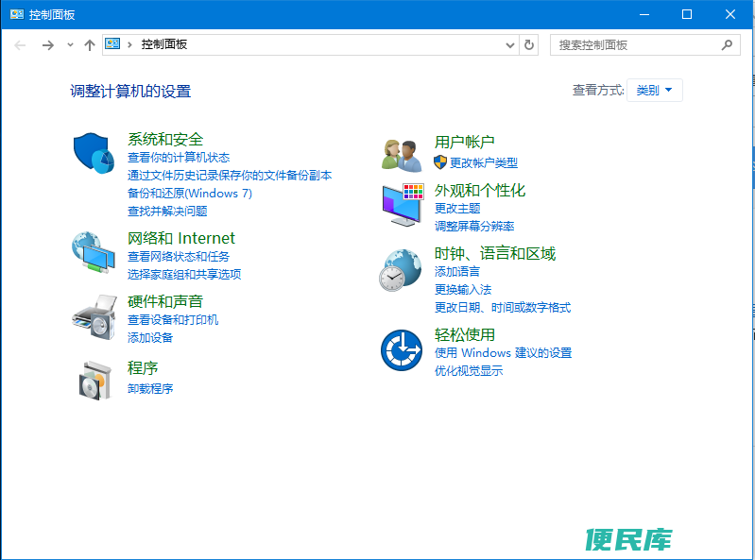Focus the 搜索控制面板 search field
755x560 pixels.
644,44
